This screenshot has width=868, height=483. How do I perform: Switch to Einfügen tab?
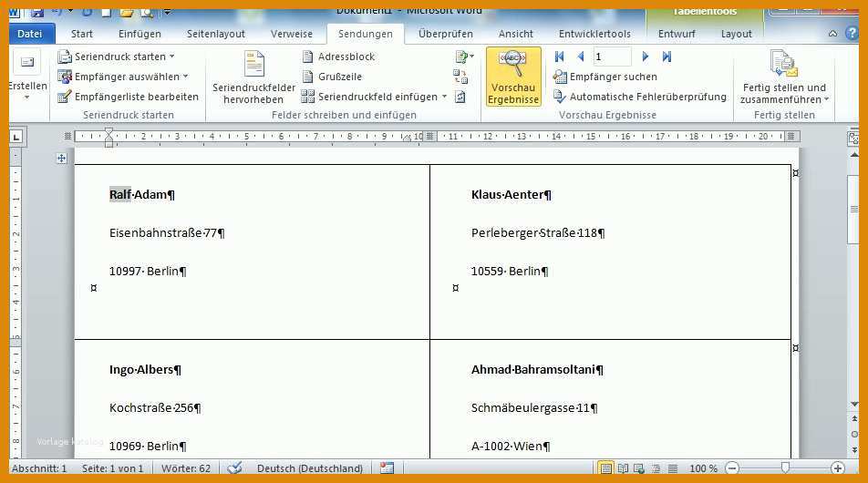click(x=139, y=34)
